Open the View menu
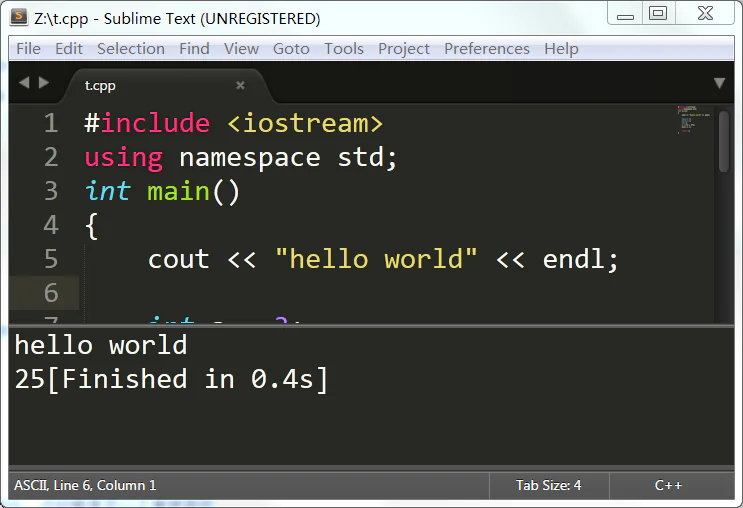This screenshot has width=743, height=508. click(x=241, y=49)
